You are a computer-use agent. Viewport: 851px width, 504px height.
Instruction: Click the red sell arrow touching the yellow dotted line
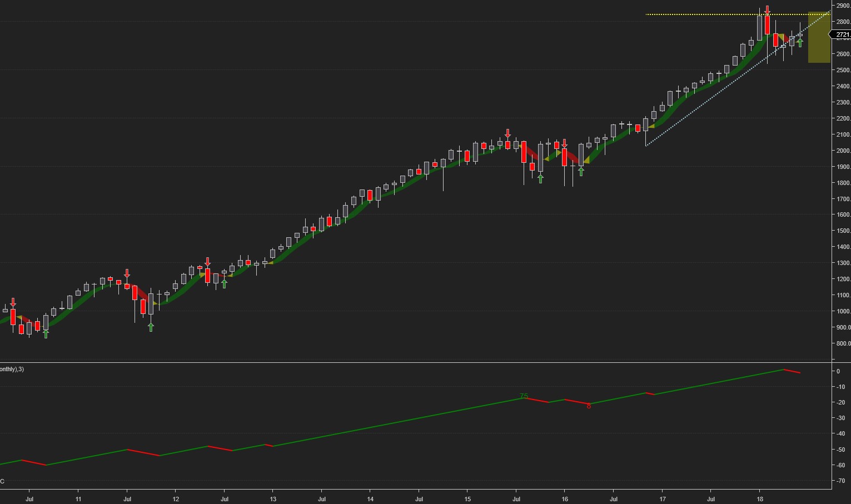pos(767,10)
